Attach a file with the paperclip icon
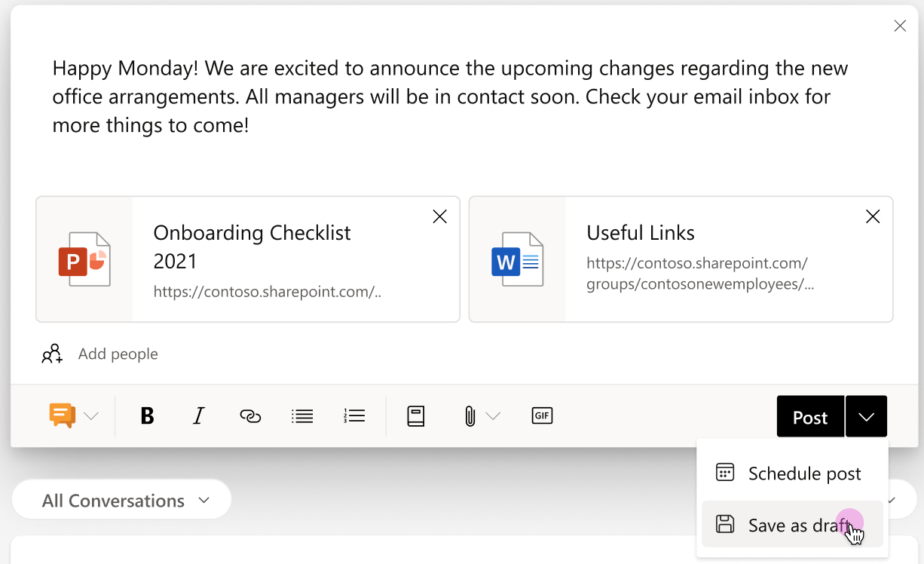This screenshot has height=564, width=924. [469, 415]
